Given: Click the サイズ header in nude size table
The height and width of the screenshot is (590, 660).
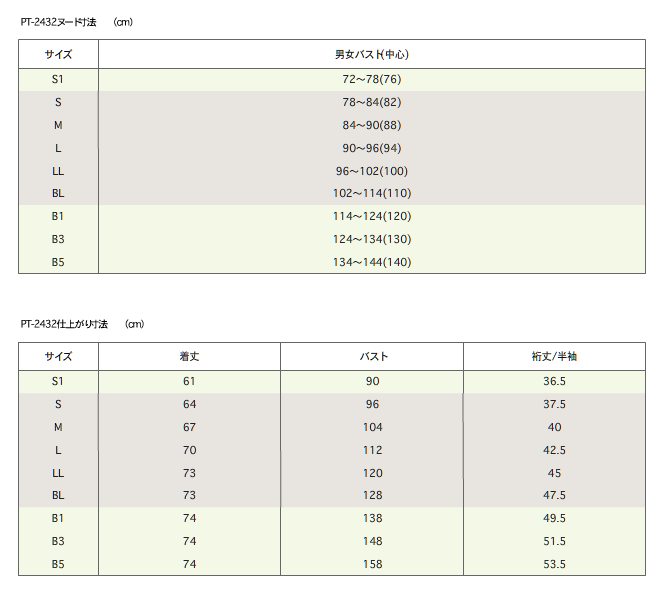Looking at the screenshot, I should 58,54.
